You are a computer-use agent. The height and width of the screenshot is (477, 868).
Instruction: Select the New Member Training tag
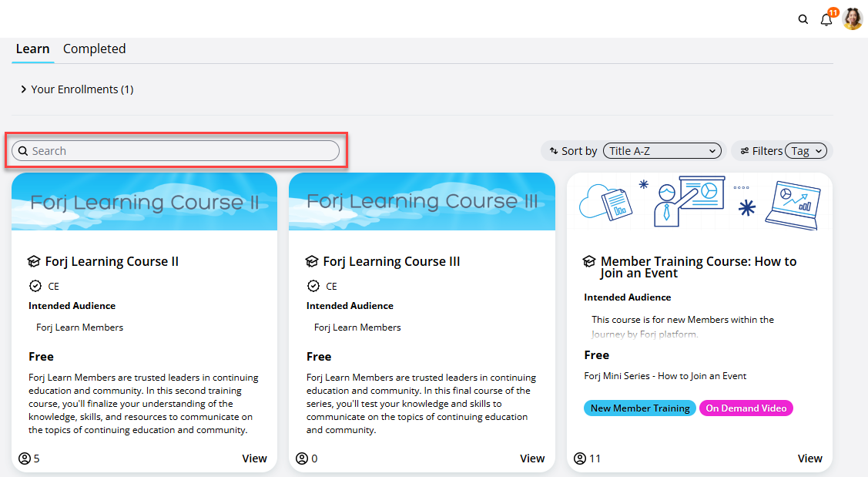(x=640, y=408)
